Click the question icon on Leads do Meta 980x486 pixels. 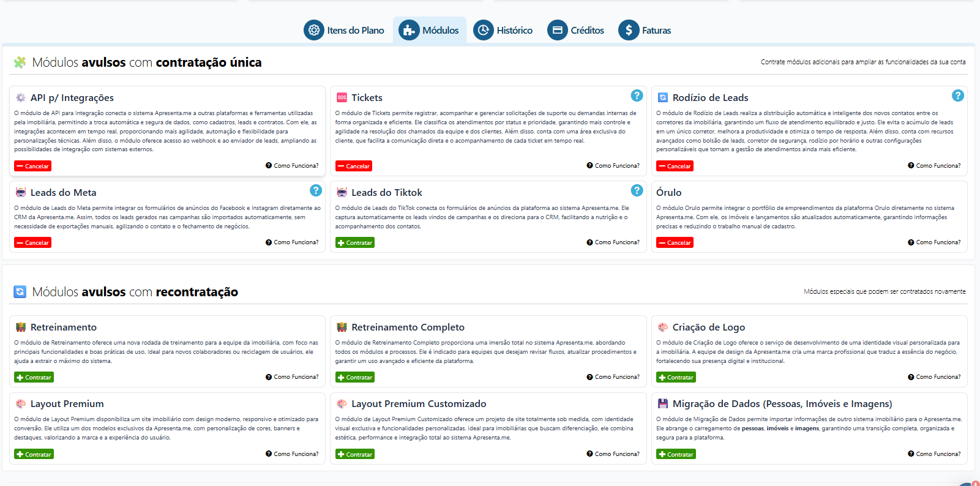coord(316,190)
